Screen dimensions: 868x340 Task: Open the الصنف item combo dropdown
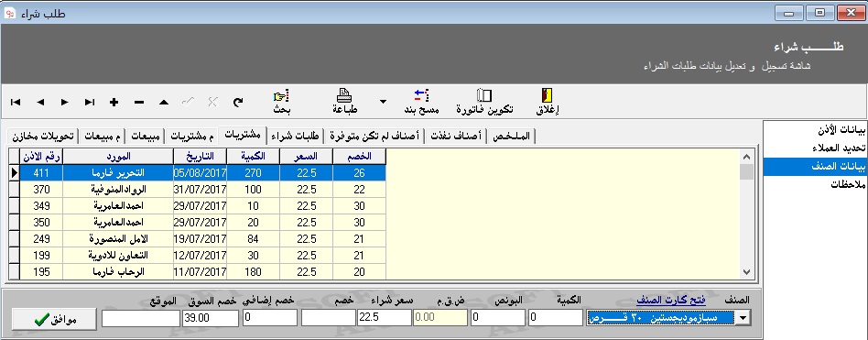743,318
